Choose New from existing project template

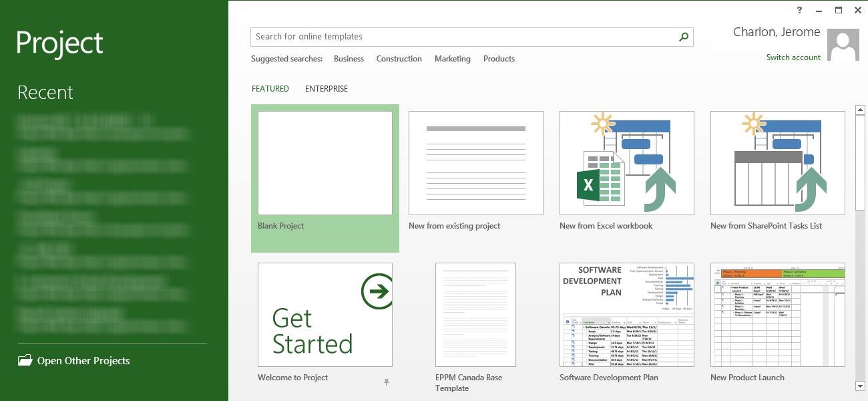click(x=476, y=163)
